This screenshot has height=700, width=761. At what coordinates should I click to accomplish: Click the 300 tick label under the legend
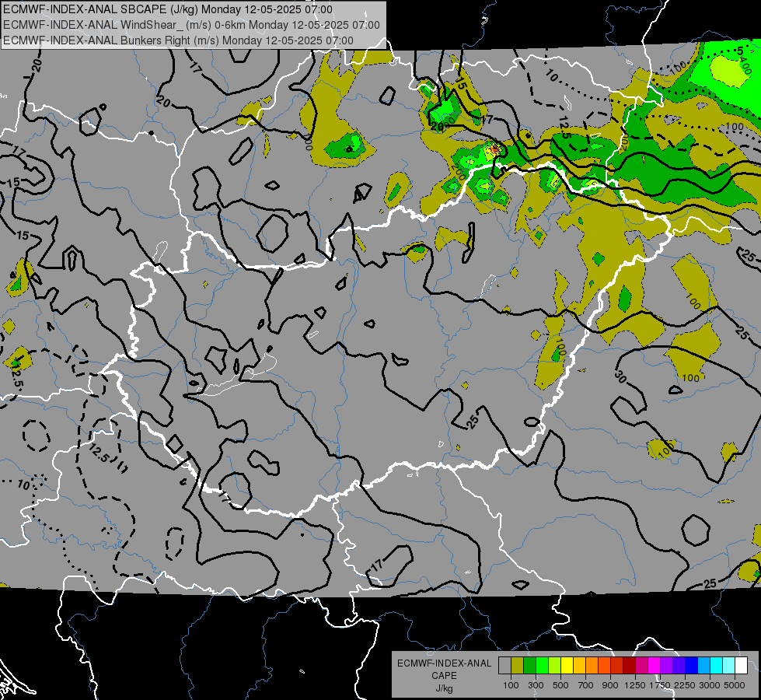pyautogui.click(x=536, y=685)
